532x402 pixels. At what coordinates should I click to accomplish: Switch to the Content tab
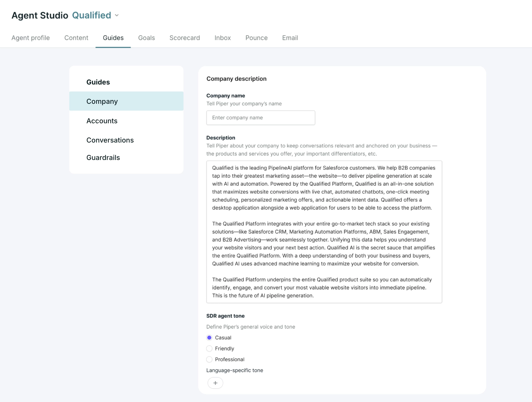(76, 38)
